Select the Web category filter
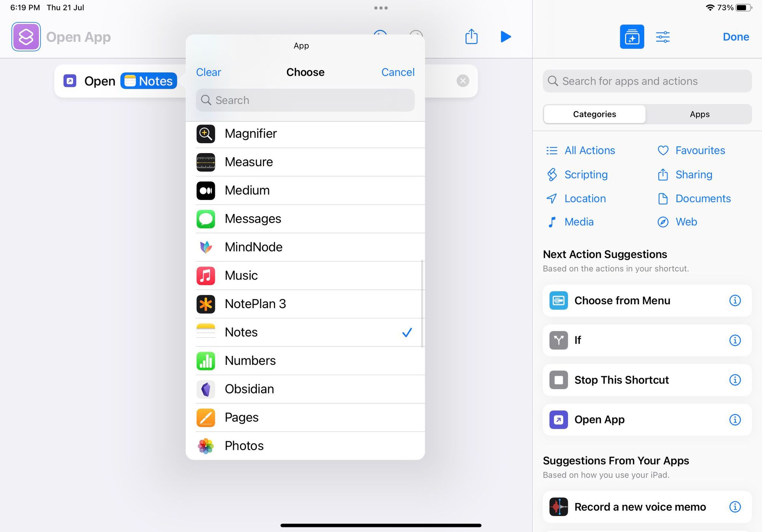Viewport: 762px width, 532px height. [x=685, y=221]
